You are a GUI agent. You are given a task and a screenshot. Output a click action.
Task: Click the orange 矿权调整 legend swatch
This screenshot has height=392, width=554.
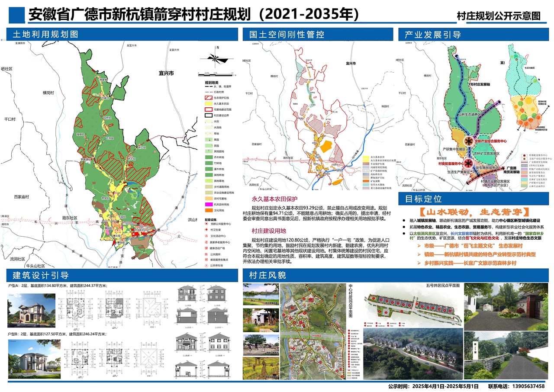pos(366,181)
